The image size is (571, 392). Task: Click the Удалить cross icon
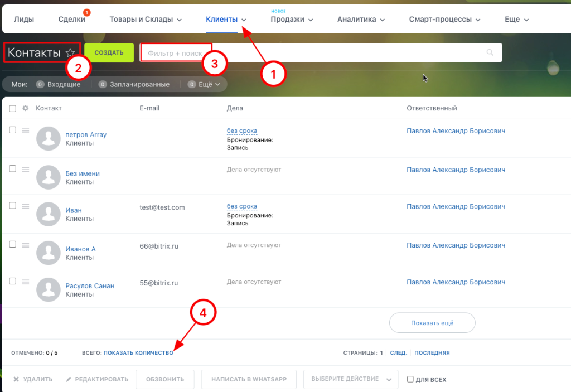click(x=16, y=380)
